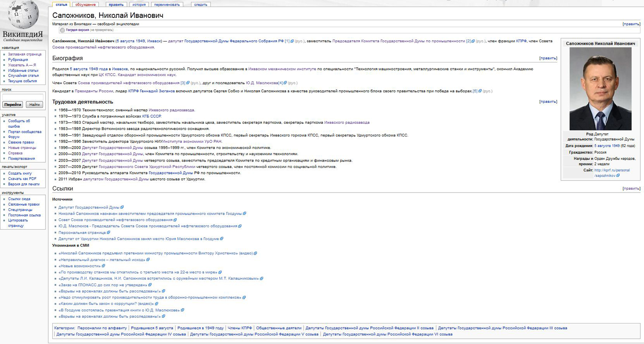Open the 'Персональная страница' source link
The width and height of the screenshot is (644, 344).
(82, 232)
